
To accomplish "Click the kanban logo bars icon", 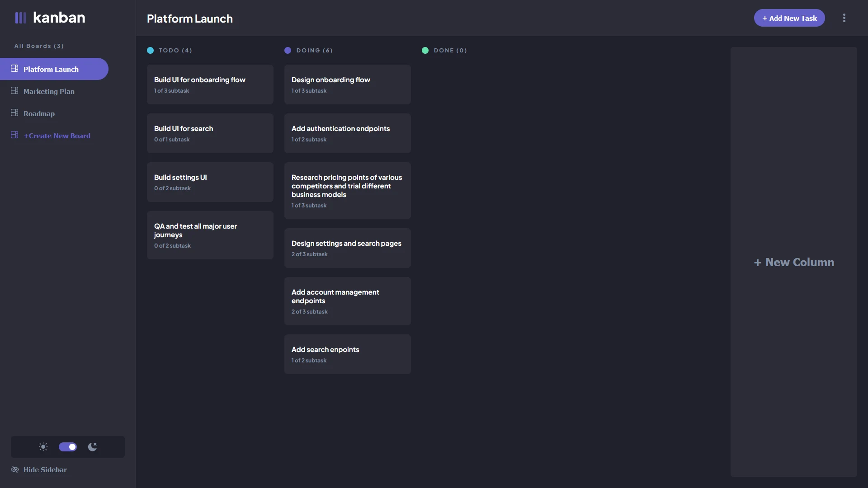I will [x=21, y=18].
